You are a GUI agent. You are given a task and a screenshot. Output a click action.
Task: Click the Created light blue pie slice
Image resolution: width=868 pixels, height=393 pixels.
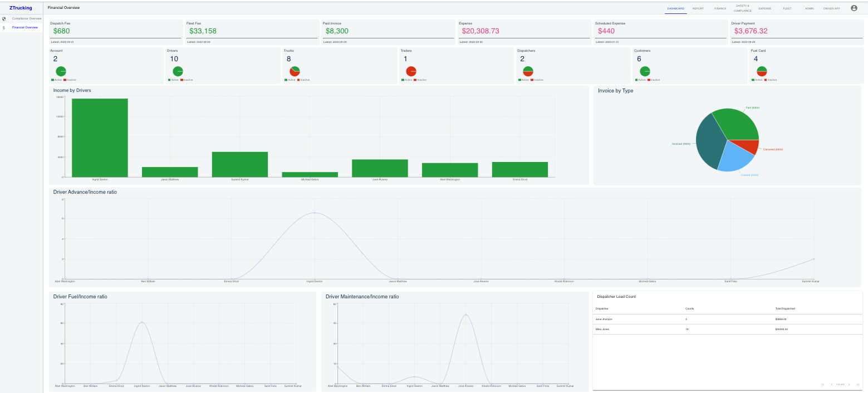pos(734,158)
